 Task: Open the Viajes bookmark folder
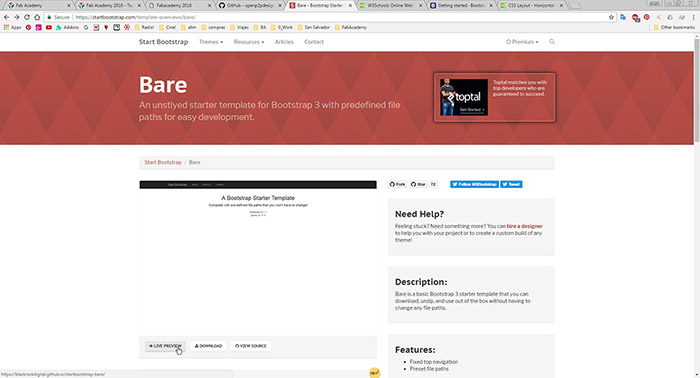coord(240,27)
